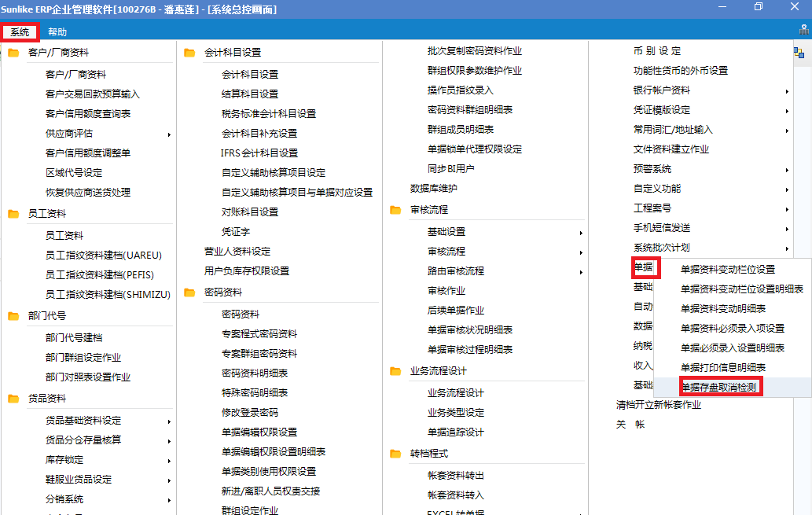The width and height of the screenshot is (812, 515).
Task: Click the 货品资料 folder icon
Action: pyautogui.click(x=13, y=399)
